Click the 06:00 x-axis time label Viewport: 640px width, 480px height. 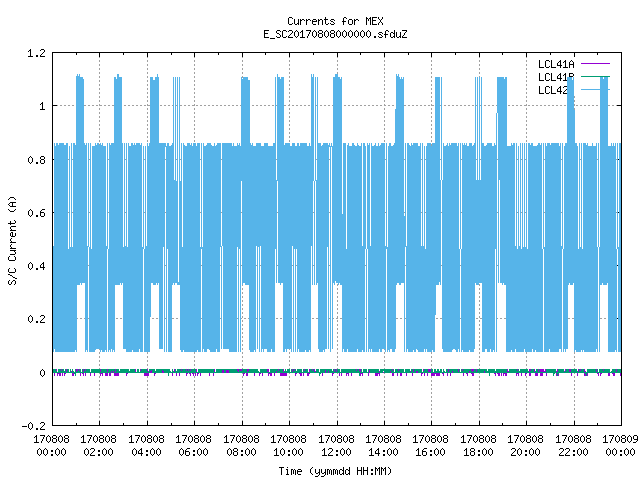(193, 453)
